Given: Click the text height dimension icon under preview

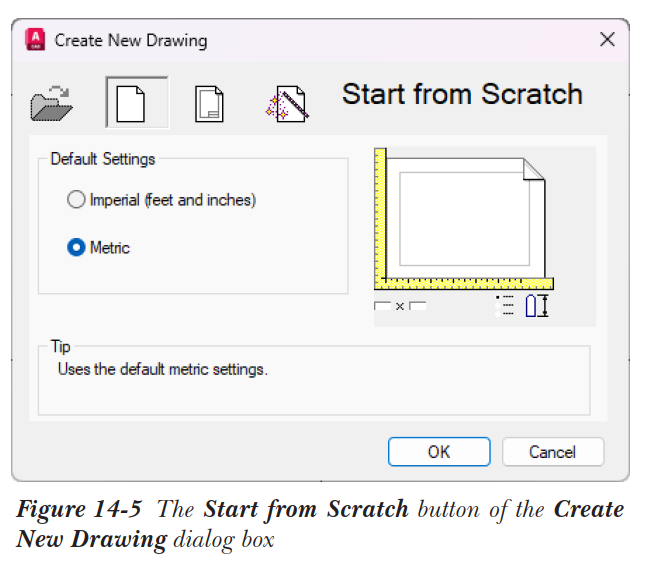Looking at the screenshot, I should pos(537,305).
